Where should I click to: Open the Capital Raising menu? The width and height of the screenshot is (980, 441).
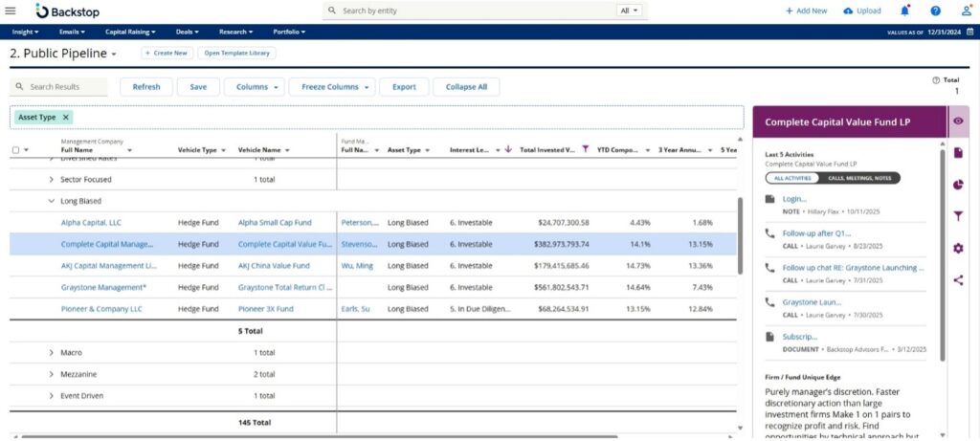point(129,32)
